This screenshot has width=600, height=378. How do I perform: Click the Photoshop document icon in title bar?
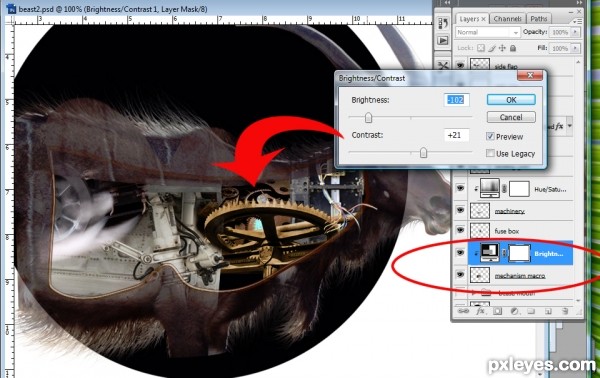11,8
